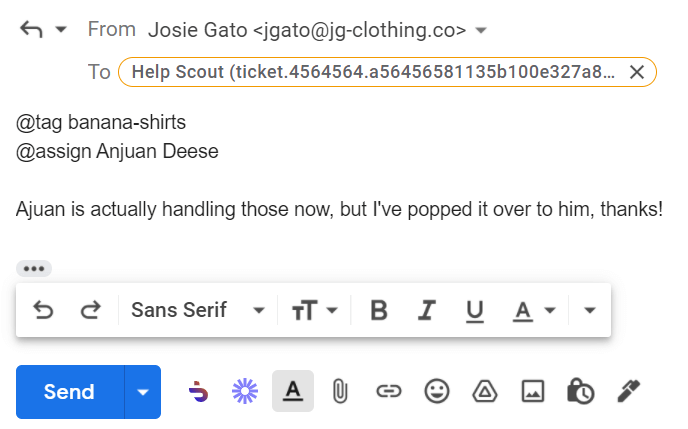
Task: Toggle bold text formatting
Action: [379, 311]
